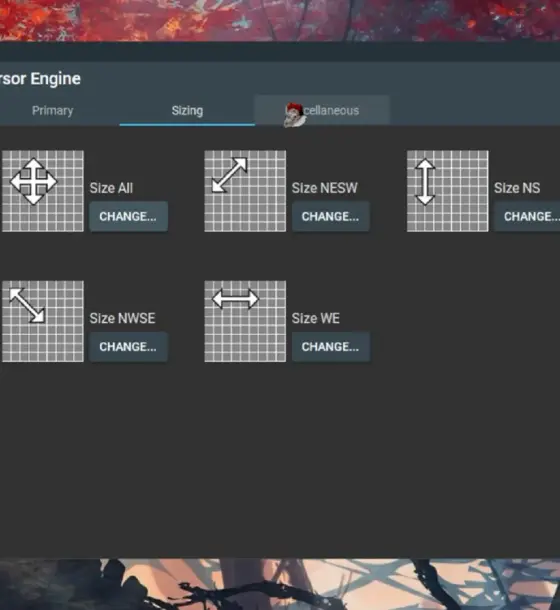Click the Size WE label

click(x=316, y=318)
